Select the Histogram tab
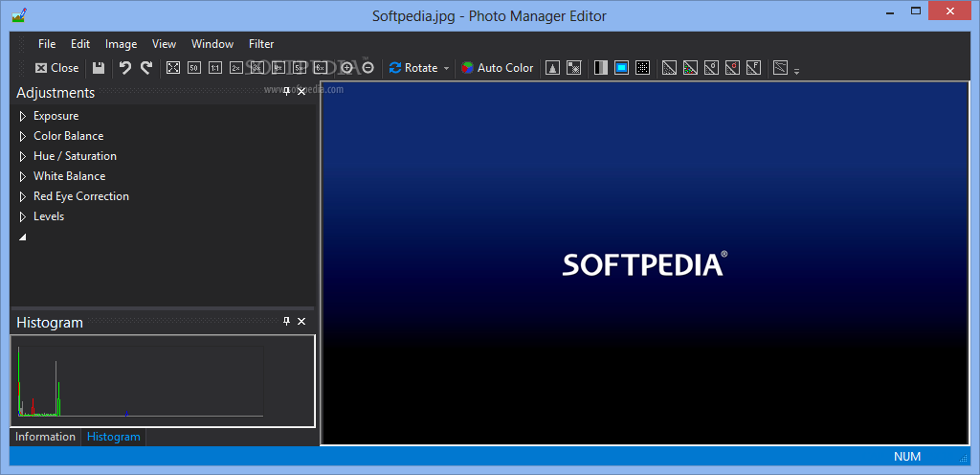Image resolution: width=980 pixels, height=475 pixels. tap(114, 437)
